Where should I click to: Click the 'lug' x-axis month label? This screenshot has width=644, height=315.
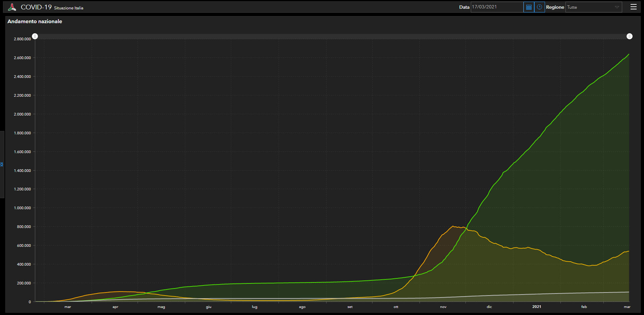255,307
